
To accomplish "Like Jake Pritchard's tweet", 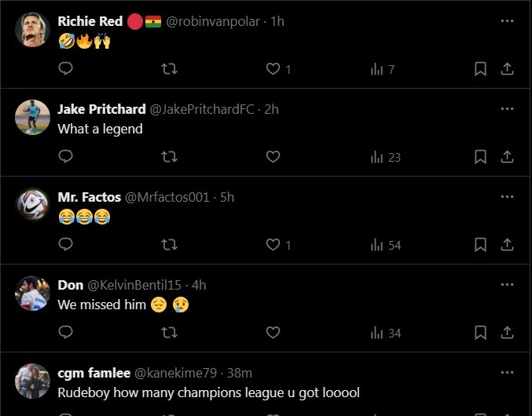I will tap(273, 157).
